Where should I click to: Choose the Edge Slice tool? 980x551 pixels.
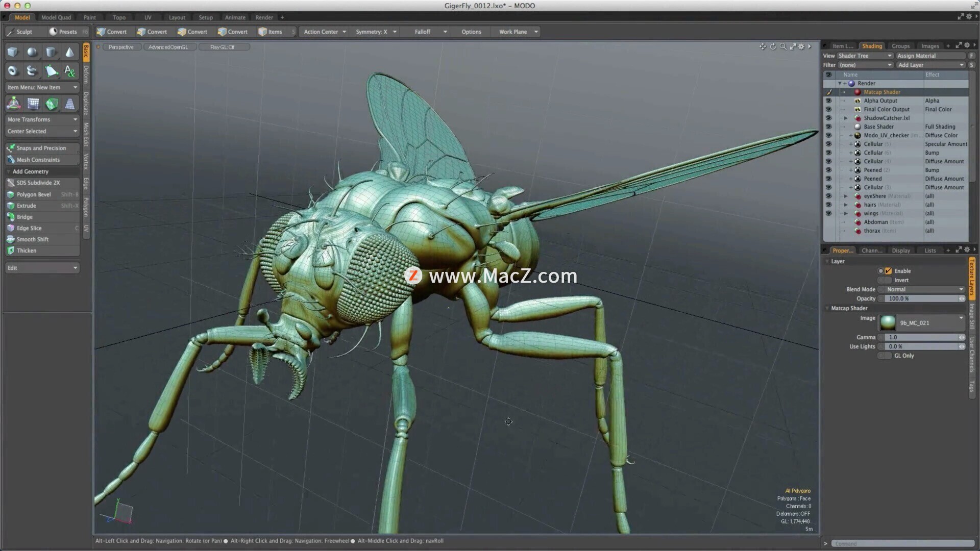pos(42,228)
